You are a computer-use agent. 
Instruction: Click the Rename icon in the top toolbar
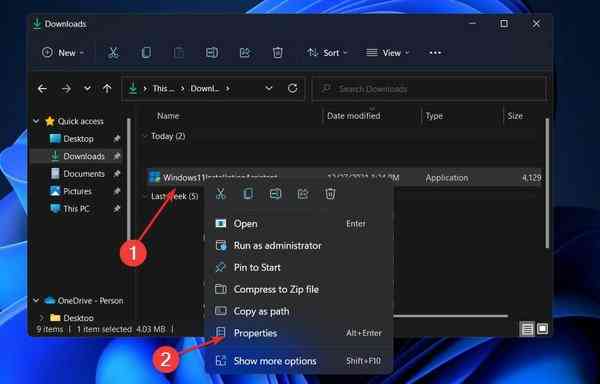coord(212,52)
